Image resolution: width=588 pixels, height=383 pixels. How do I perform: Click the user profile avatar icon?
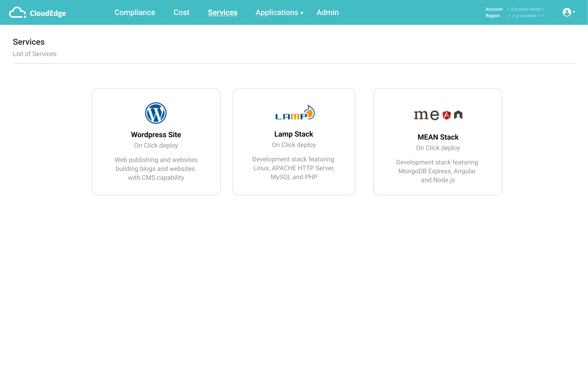point(567,12)
